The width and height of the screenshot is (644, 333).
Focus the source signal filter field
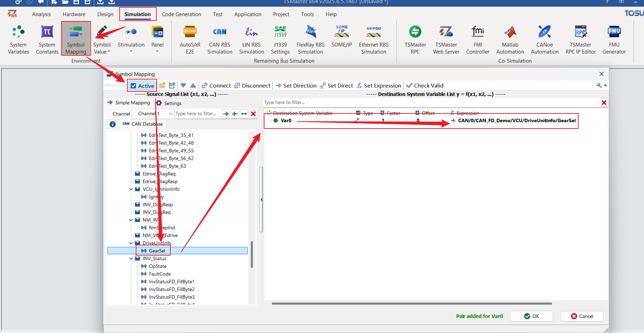click(x=198, y=114)
